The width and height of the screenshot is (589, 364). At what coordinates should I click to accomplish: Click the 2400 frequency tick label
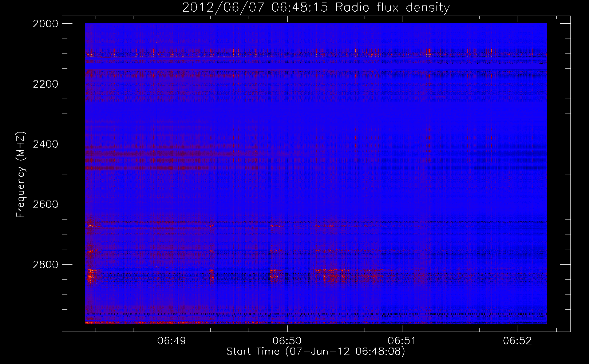[45, 144]
